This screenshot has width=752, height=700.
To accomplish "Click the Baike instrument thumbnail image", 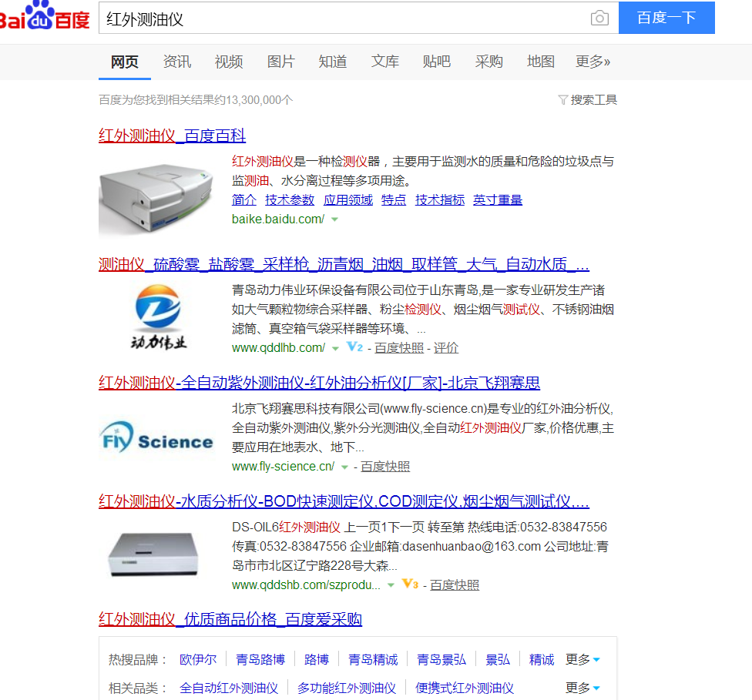I will (156, 198).
